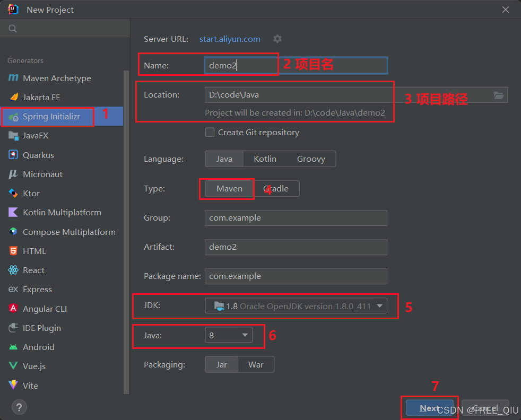Select Ktor generator entry
Viewport: 521px width, 420px height.
coord(62,193)
